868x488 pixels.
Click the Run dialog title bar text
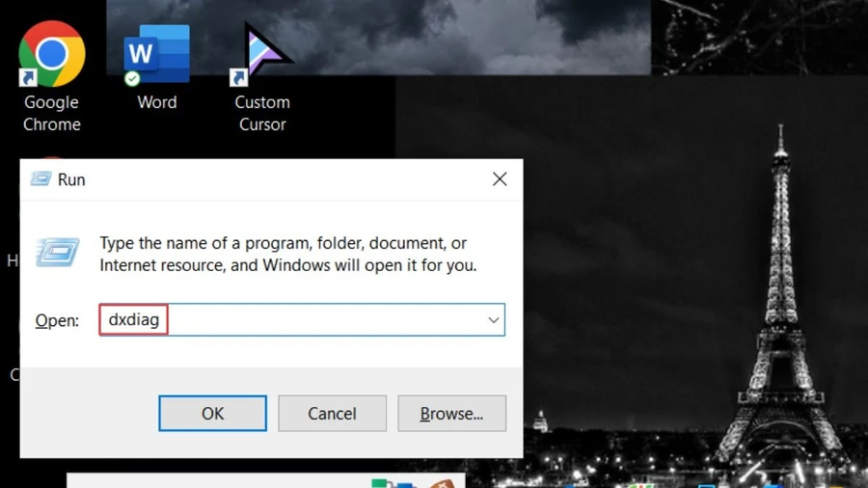click(x=71, y=179)
